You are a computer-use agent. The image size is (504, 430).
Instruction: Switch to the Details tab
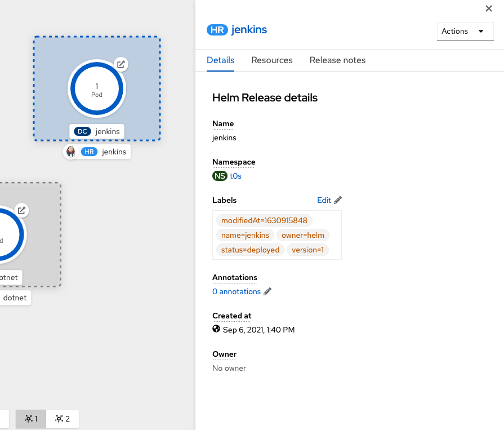[x=221, y=60]
